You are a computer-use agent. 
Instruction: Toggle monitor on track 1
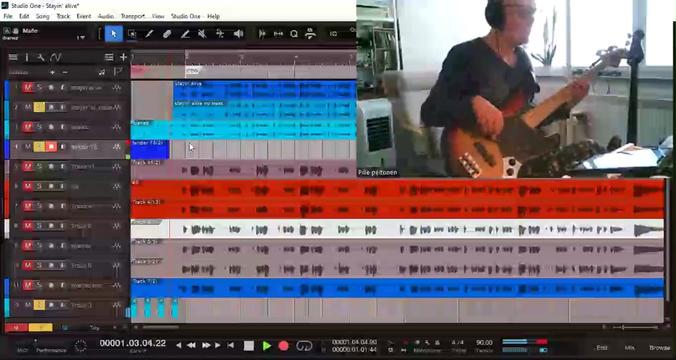point(62,88)
